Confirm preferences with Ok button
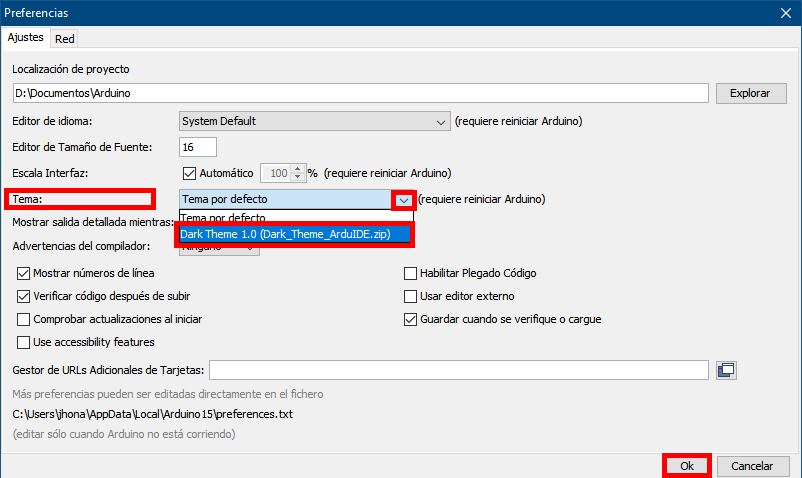Viewport: 802px width, 478px height. [x=686, y=466]
